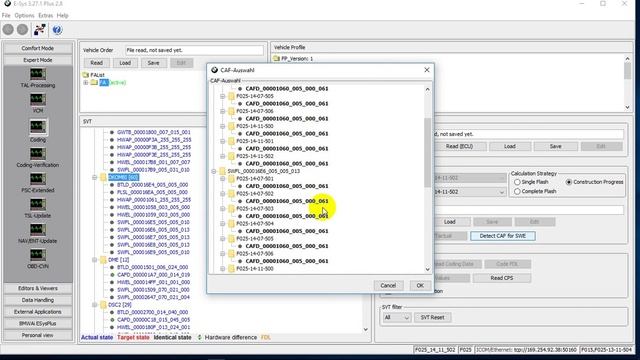The width and height of the screenshot is (640, 360).
Task: Open the Options menu
Action: 24,16
